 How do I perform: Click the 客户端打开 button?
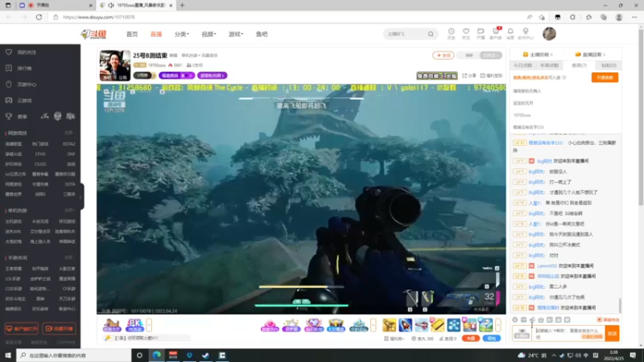pyautogui.click(x=22, y=328)
